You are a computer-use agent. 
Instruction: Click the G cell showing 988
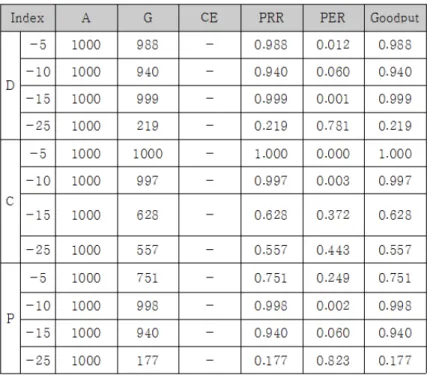click(148, 45)
